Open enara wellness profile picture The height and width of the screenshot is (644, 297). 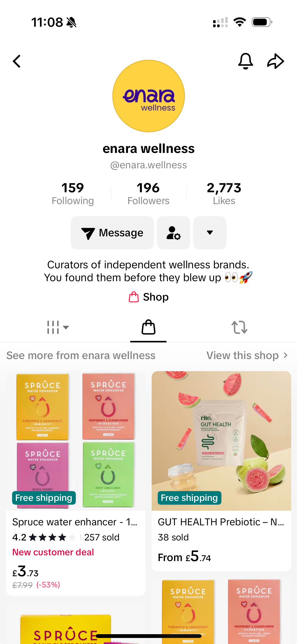pyautogui.click(x=149, y=96)
